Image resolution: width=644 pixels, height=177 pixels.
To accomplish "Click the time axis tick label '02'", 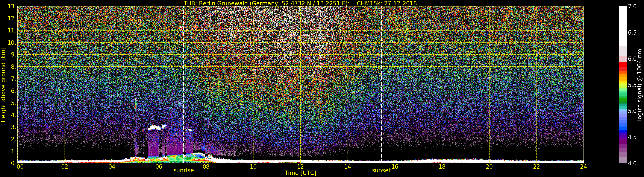I will [x=65, y=166].
